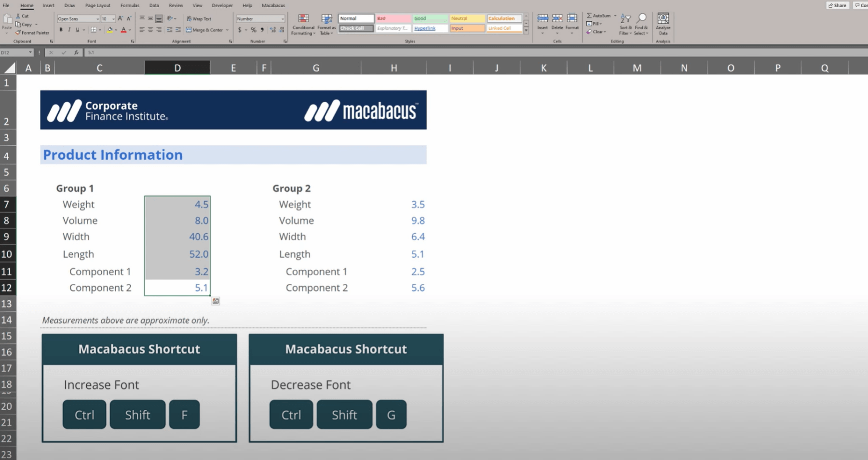Click the Insert cells icon
Screen dimensions: 868x460
(542, 18)
